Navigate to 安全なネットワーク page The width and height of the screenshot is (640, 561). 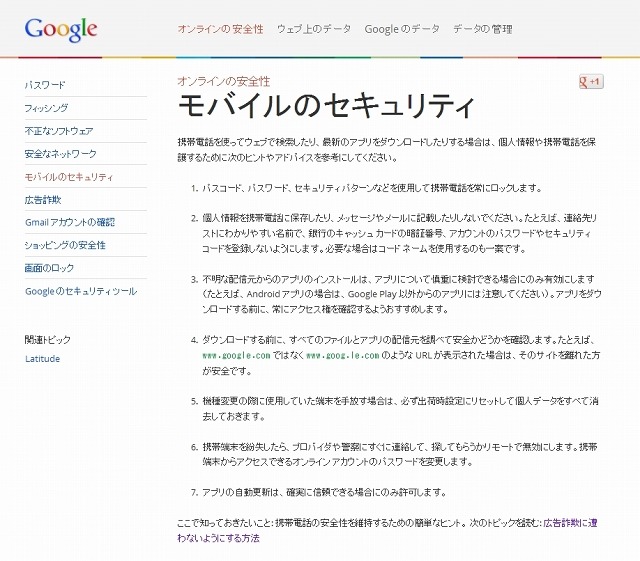(x=61, y=154)
